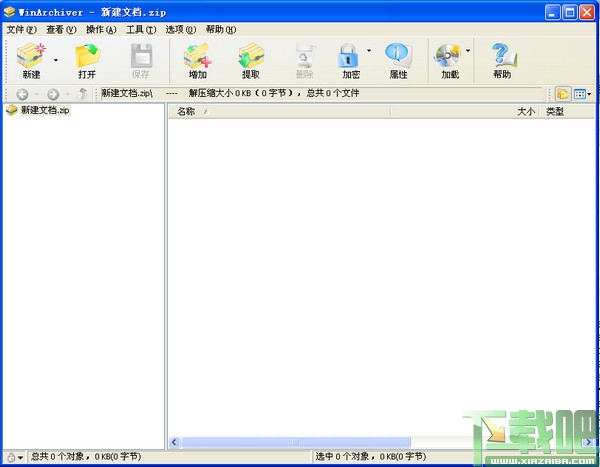Open the 帮助(H) menu
The image size is (600, 467).
pyautogui.click(x=221, y=29)
